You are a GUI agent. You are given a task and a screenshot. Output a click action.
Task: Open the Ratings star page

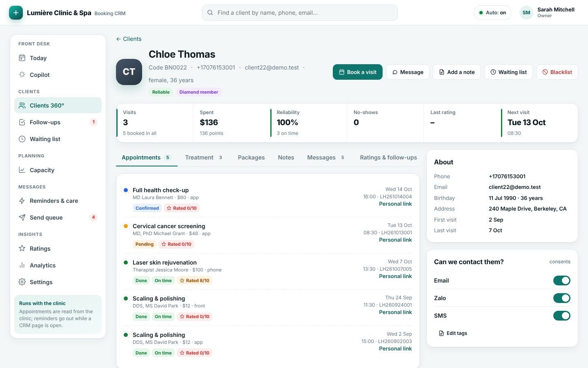58,249
